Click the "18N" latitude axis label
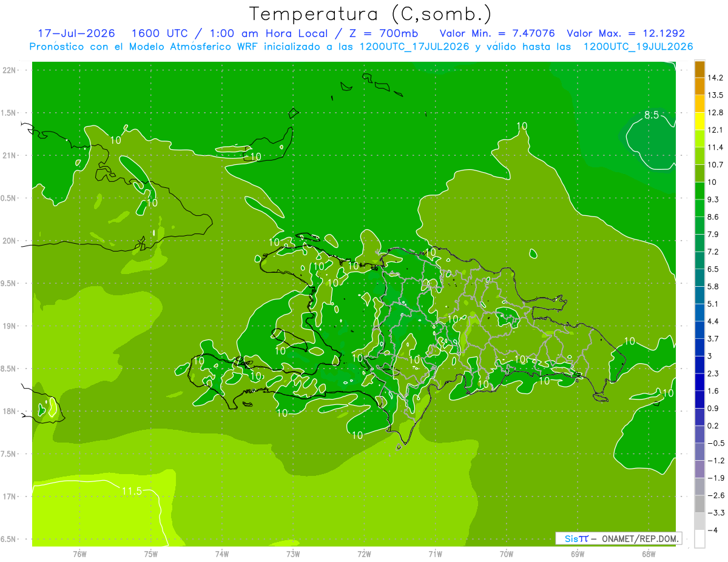The image size is (728, 562). [10, 411]
